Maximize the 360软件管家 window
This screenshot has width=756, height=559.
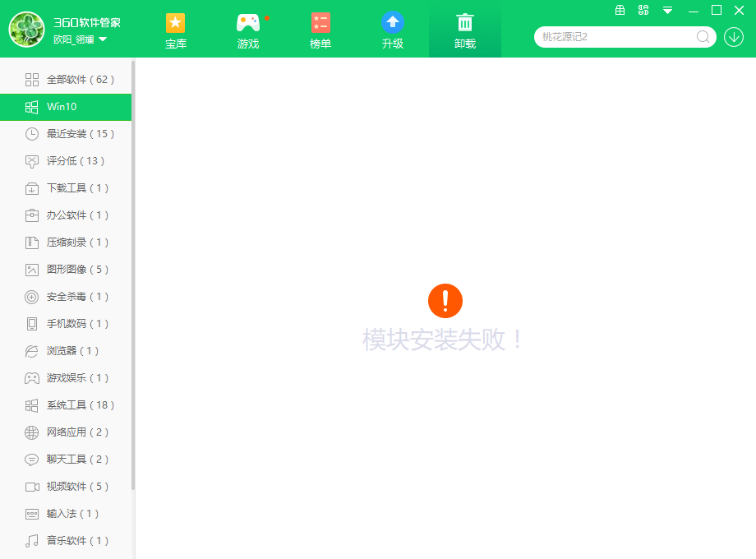tap(717, 10)
